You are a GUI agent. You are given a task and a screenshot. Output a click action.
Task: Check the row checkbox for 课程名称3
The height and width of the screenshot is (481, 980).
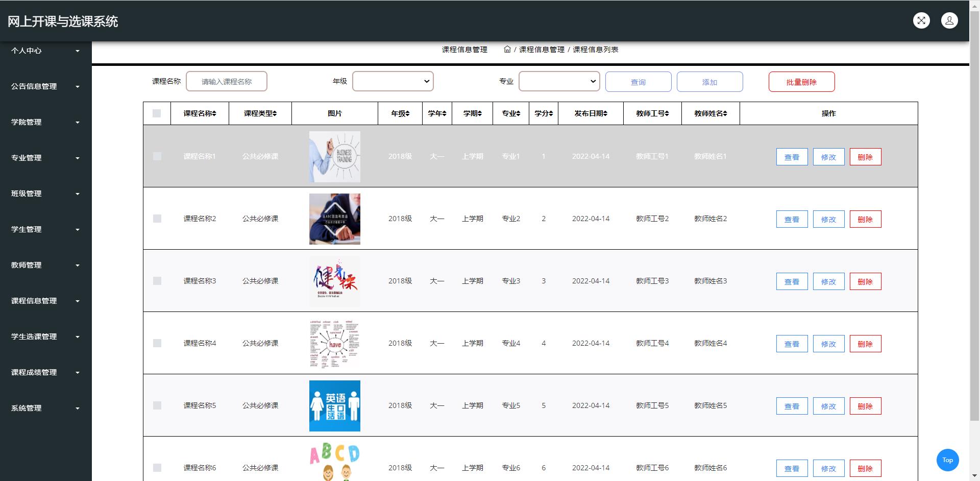tap(157, 281)
